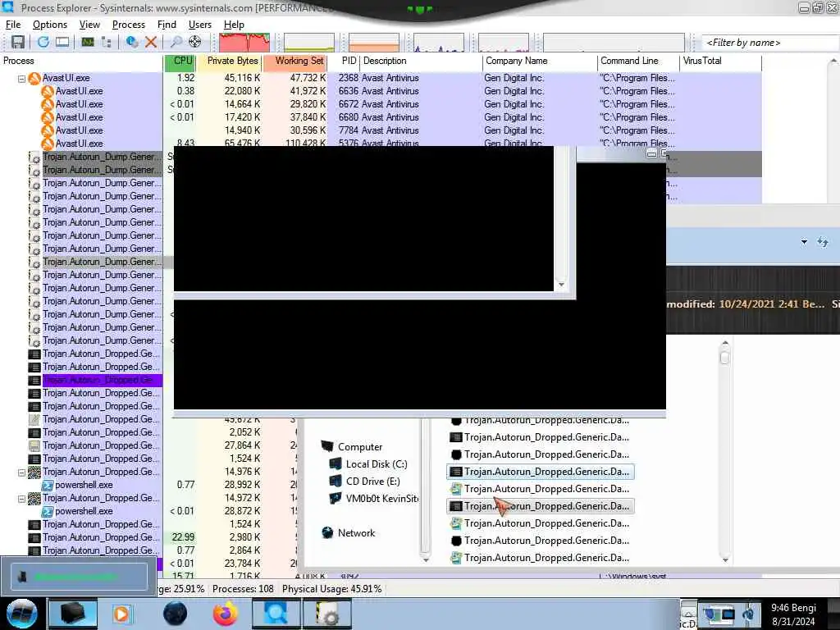Click the Find Window's Process target icon

pos(195,42)
